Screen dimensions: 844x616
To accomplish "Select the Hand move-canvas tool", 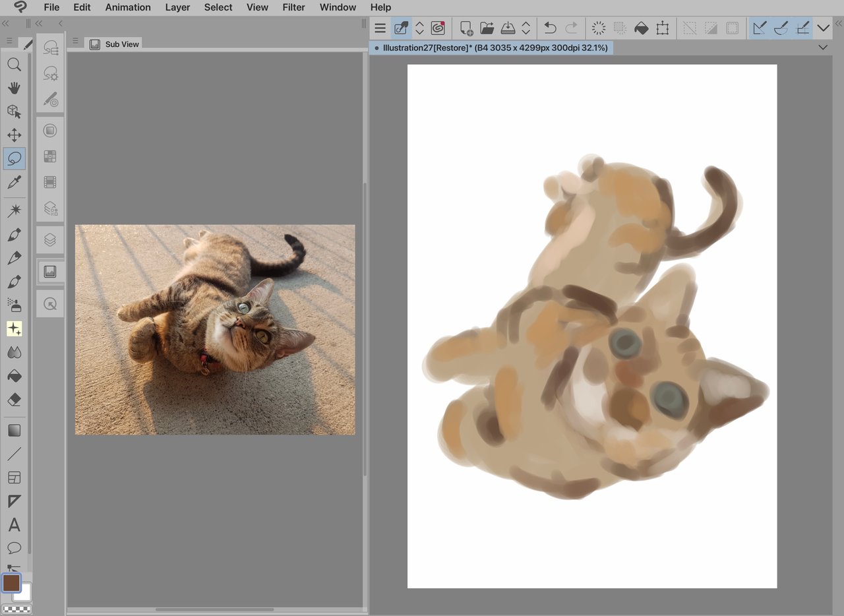I will (x=14, y=88).
